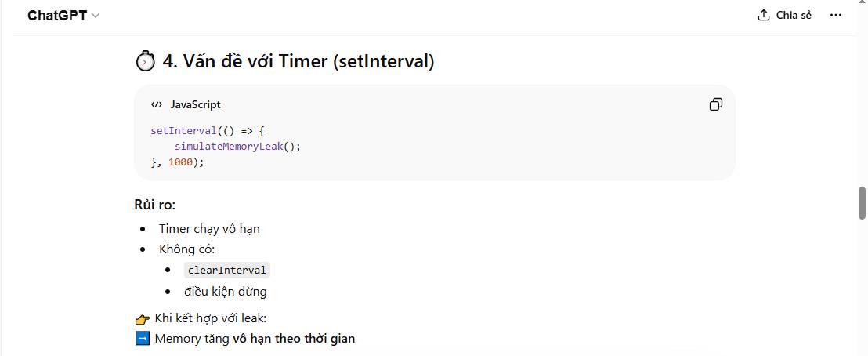
Task: Click the clearInterval inline code chip
Action: [227, 270]
